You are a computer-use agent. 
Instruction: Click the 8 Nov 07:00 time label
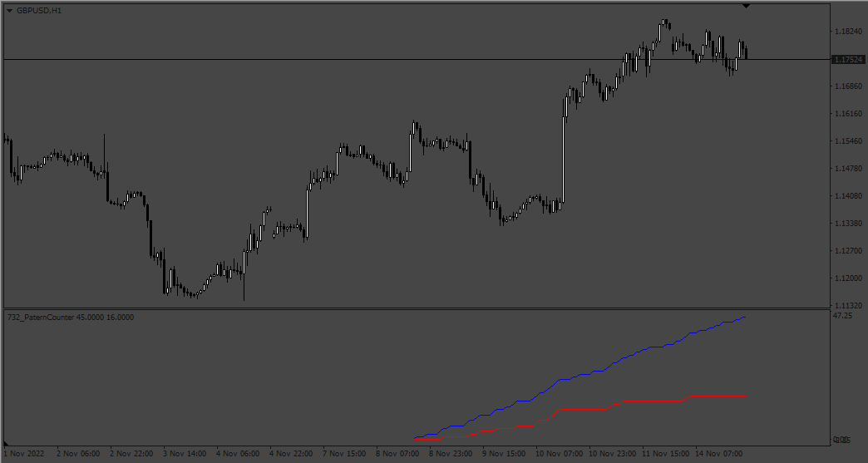coord(398,454)
